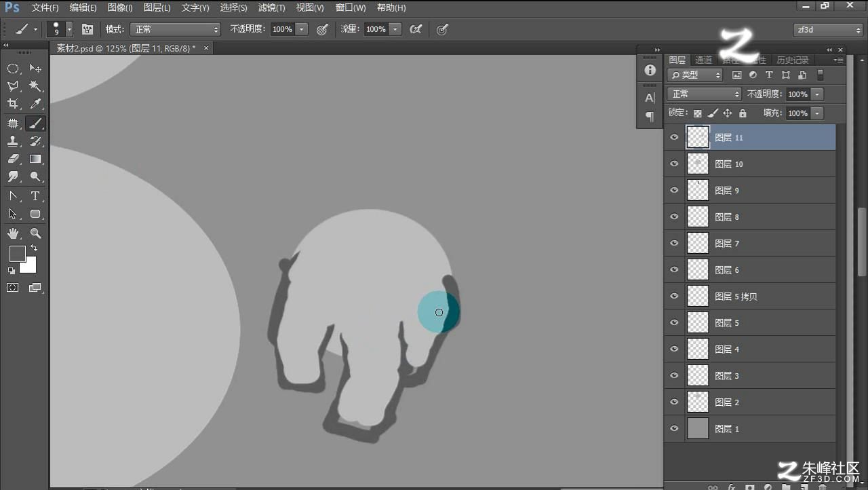Filter layers by adjustment layers
This screenshot has width=868, height=490.
pyautogui.click(x=753, y=75)
